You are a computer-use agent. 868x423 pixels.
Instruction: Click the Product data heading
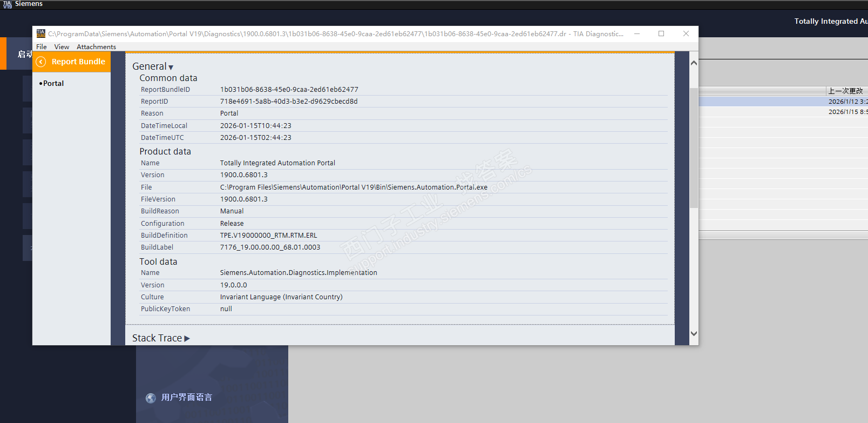click(x=165, y=152)
